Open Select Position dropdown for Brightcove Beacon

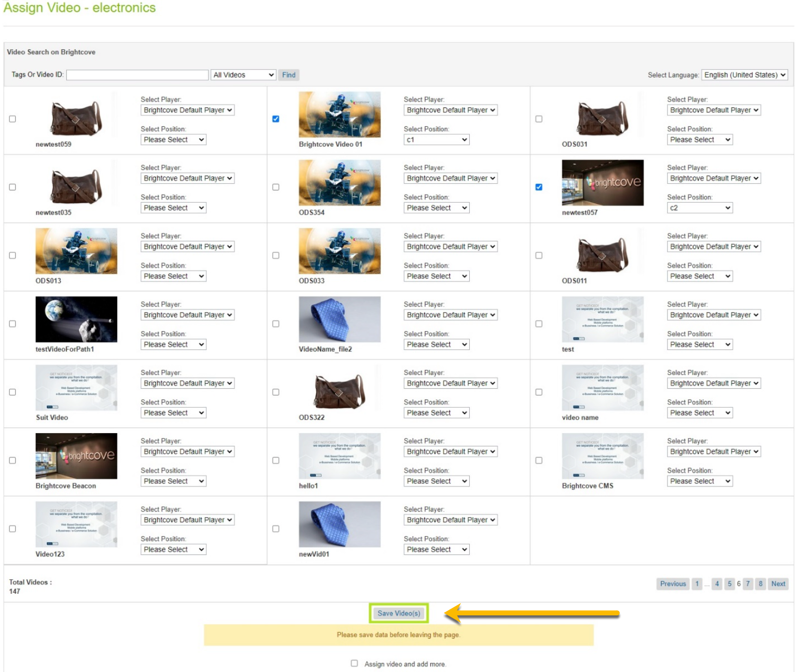tap(173, 481)
